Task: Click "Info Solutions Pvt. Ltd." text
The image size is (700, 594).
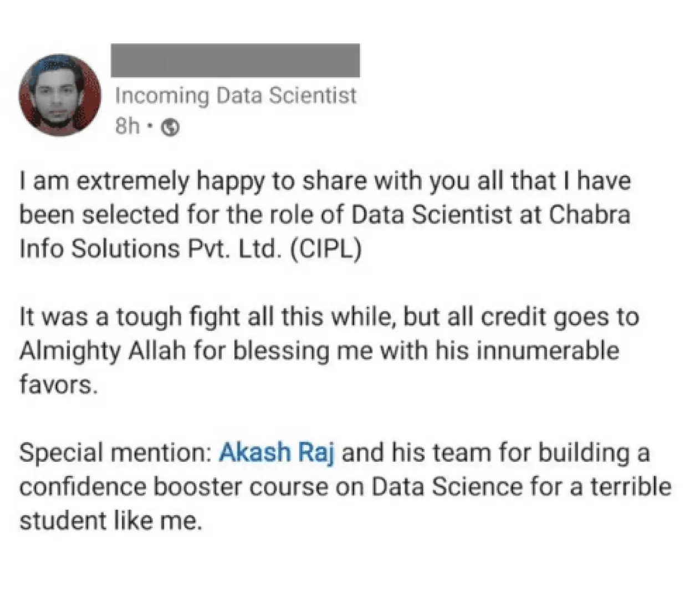Action: (x=148, y=249)
